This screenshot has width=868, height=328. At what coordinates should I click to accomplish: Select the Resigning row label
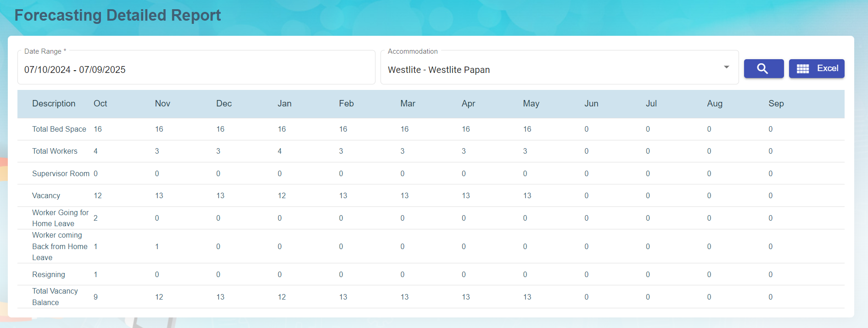[x=49, y=275]
